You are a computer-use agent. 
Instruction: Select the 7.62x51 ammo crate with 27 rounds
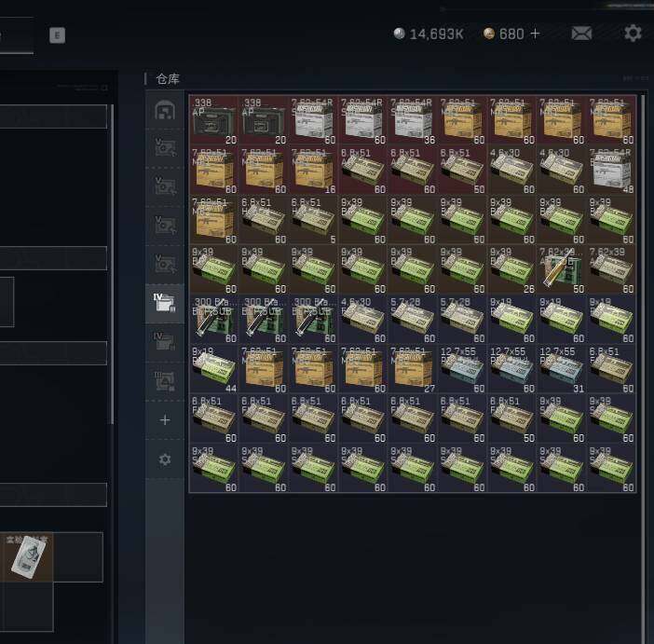(412, 369)
